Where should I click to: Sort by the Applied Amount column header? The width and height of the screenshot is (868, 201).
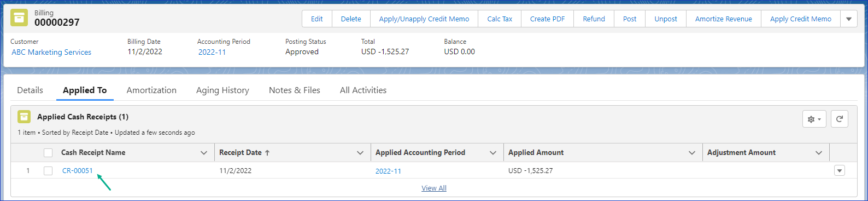536,153
